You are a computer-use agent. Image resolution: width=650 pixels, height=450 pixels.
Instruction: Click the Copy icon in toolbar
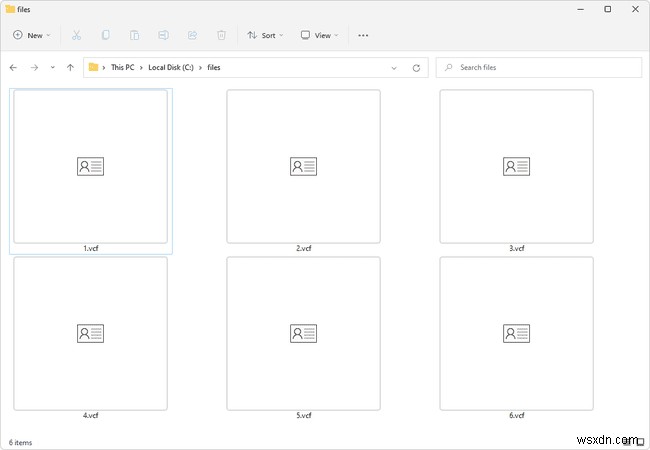(105, 35)
